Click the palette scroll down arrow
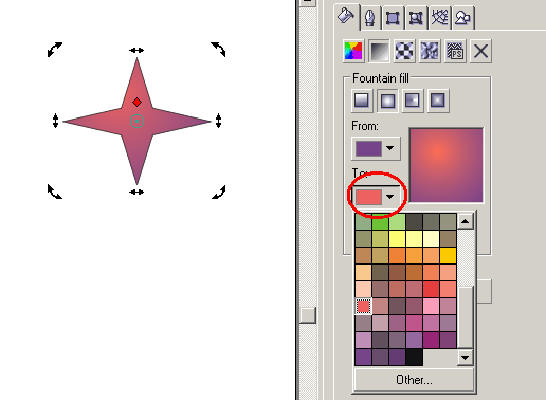 click(465, 358)
